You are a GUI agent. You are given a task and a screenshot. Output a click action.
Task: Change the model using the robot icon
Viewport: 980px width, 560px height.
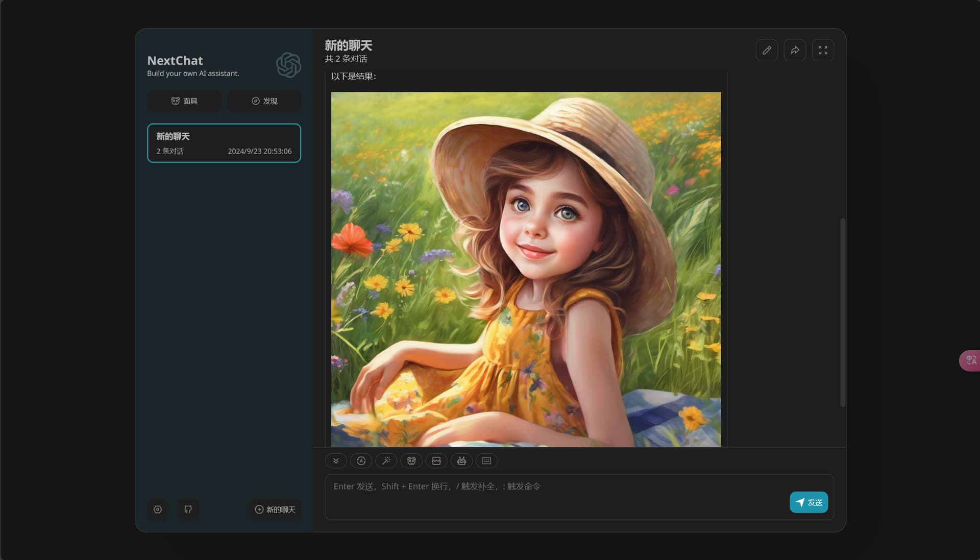pos(461,461)
